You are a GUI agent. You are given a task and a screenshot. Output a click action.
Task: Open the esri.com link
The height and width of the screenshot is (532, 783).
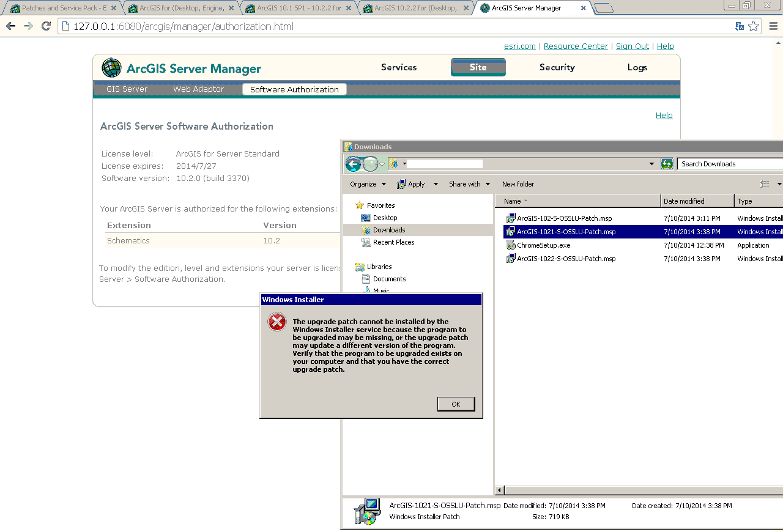tap(520, 46)
